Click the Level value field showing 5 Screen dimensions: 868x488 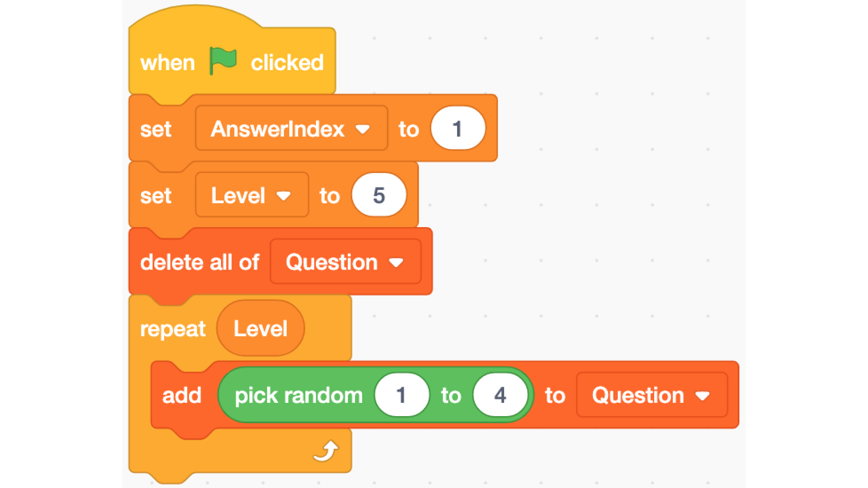[x=379, y=195]
